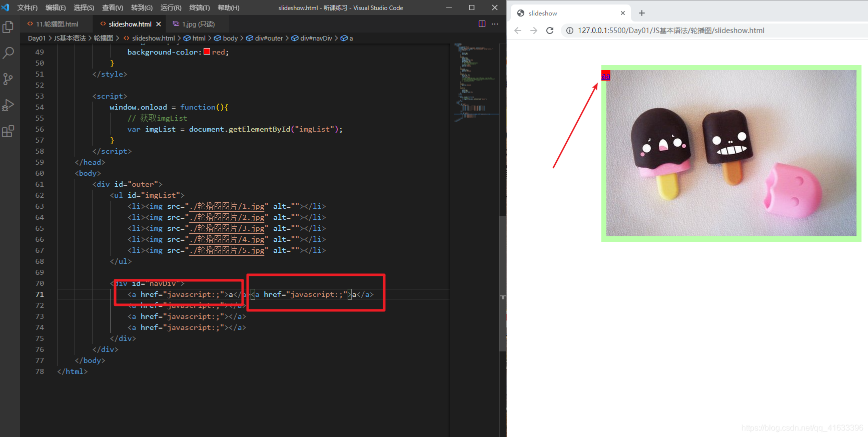Click the anchor tag on line 73
868x437 pixels.
[187, 316]
